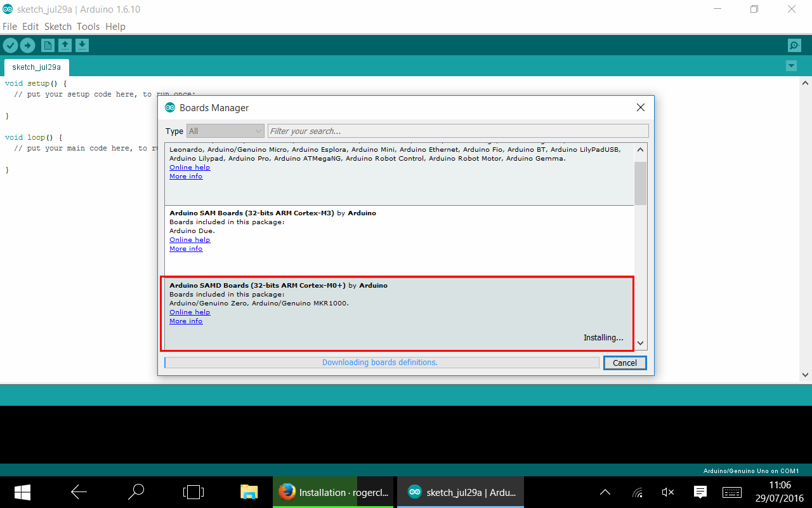The image size is (812, 508).
Task: Click the Filter your search field
Action: pyautogui.click(x=457, y=131)
